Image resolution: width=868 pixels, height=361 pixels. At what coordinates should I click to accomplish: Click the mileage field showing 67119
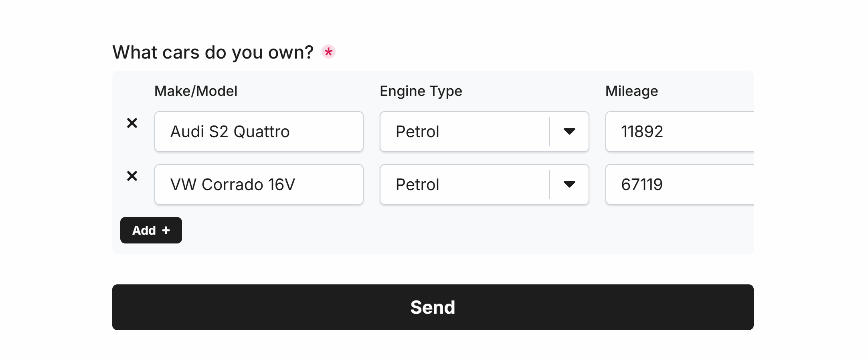click(679, 185)
